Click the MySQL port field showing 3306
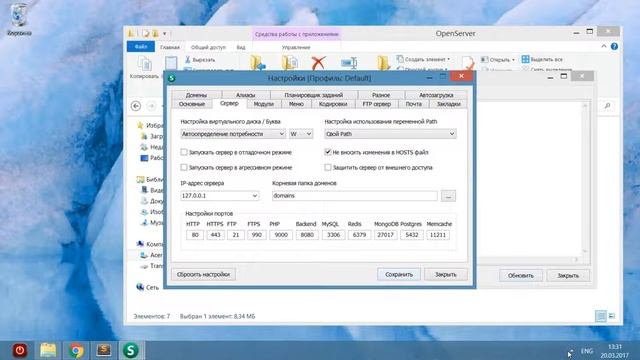 (x=333, y=235)
